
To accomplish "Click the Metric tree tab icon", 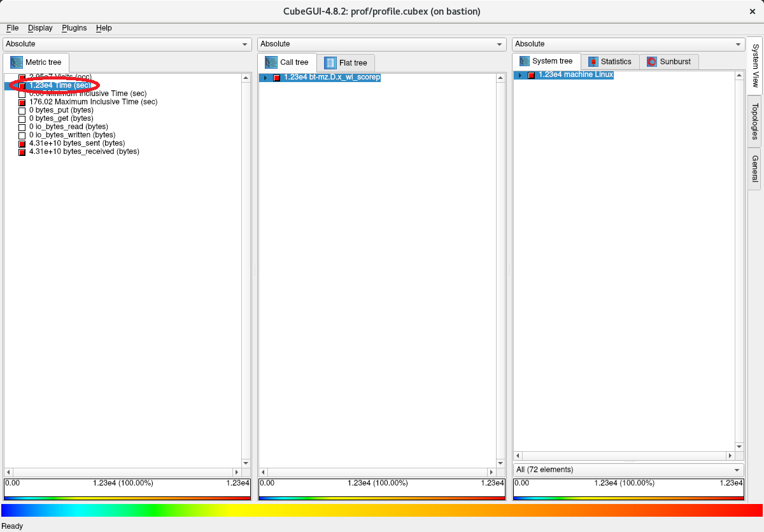I will [x=16, y=62].
